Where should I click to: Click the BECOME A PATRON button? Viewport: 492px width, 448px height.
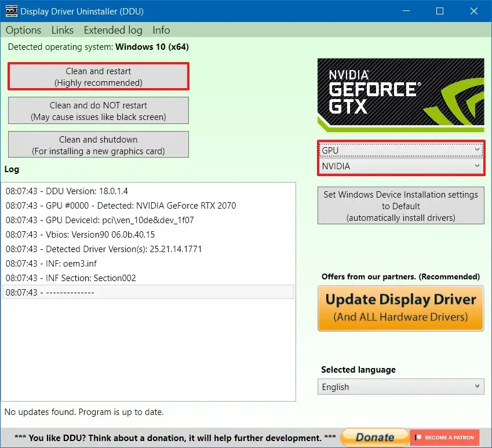point(445,438)
